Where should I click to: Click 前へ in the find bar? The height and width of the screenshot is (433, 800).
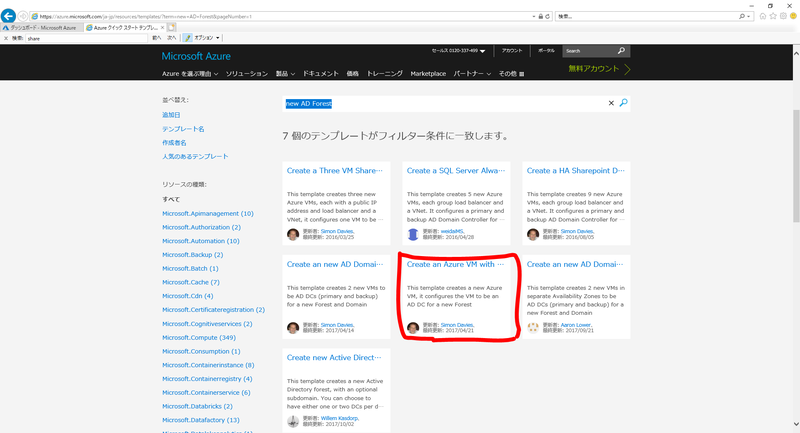(x=157, y=38)
